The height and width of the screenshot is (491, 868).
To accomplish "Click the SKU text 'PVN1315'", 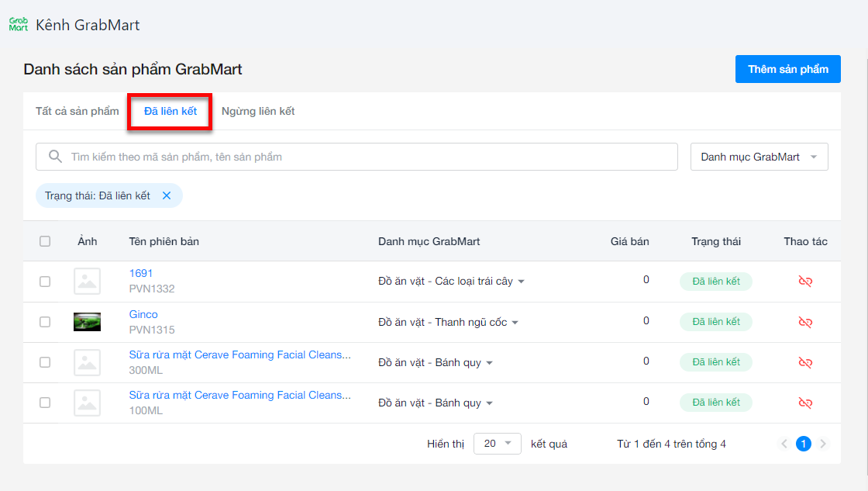I will (152, 330).
